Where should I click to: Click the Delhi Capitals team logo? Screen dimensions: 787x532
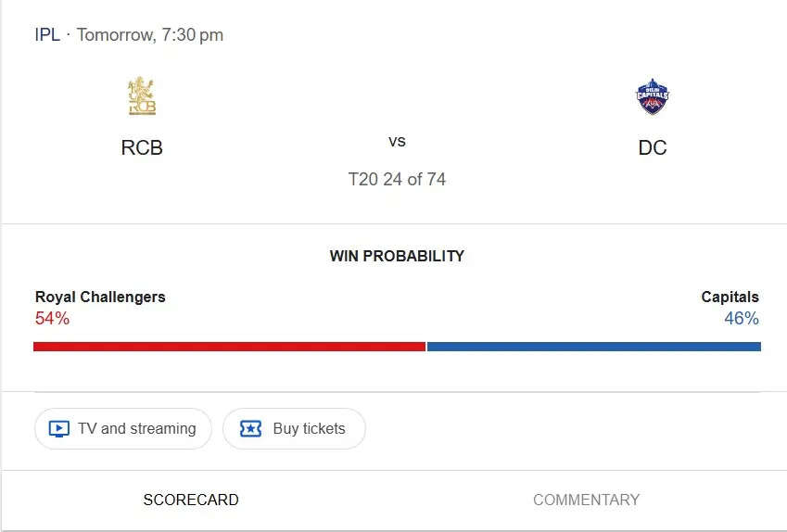[x=653, y=97]
